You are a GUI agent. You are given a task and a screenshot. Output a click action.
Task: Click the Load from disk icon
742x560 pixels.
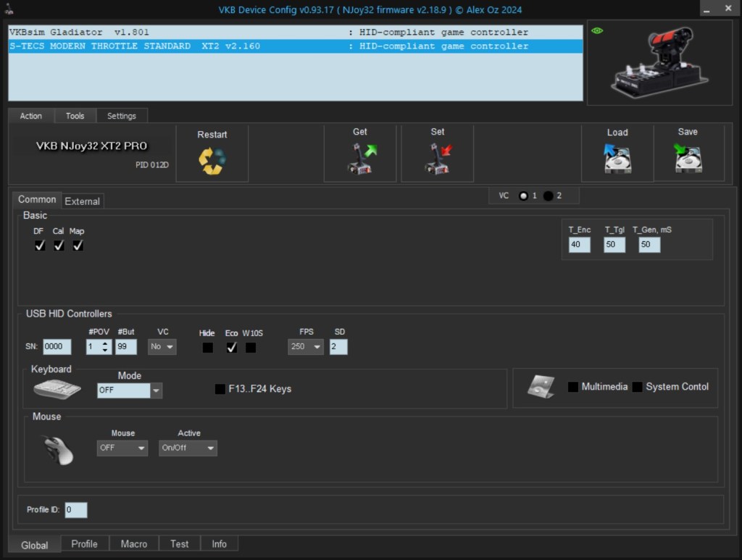pos(617,159)
